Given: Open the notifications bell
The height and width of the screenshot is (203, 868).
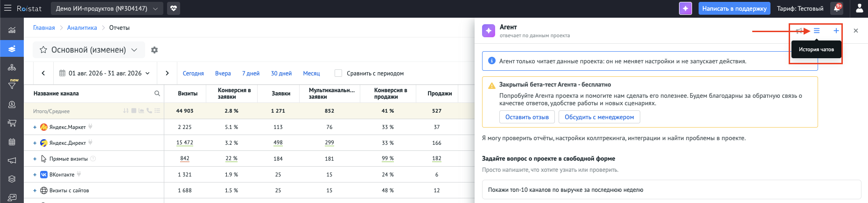Looking at the screenshot, I should pyautogui.click(x=836, y=8).
